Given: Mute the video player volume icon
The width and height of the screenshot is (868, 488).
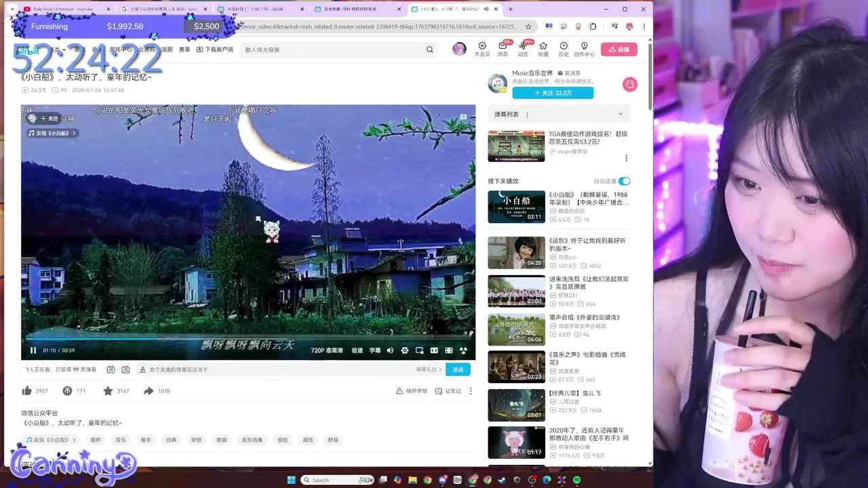Looking at the screenshot, I should pyautogui.click(x=390, y=350).
